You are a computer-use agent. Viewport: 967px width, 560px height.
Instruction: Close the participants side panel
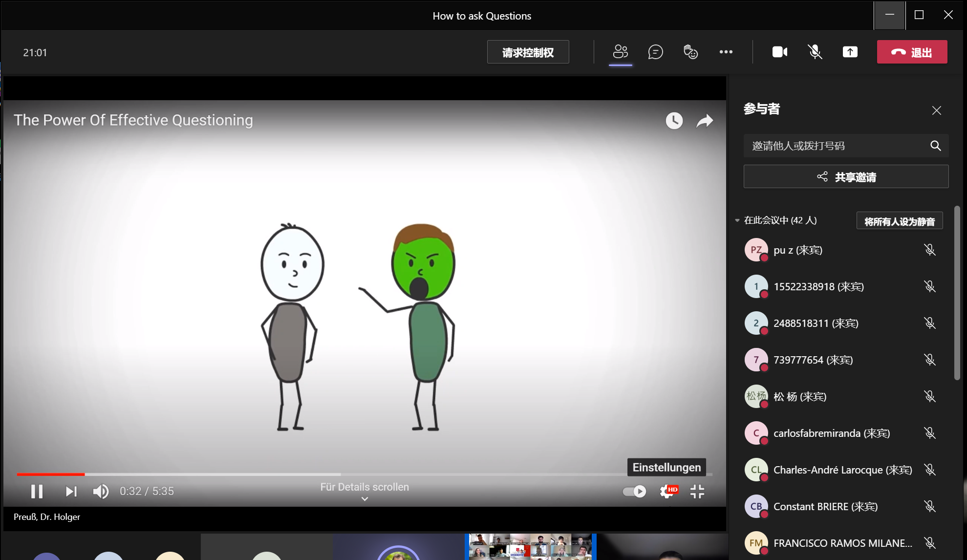pyautogui.click(x=936, y=110)
